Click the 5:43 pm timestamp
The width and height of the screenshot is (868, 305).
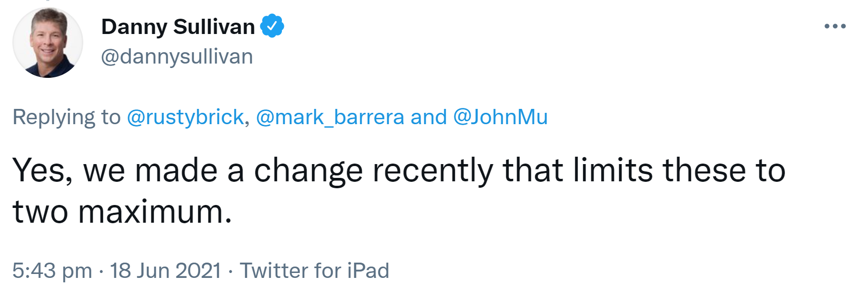coord(52,271)
